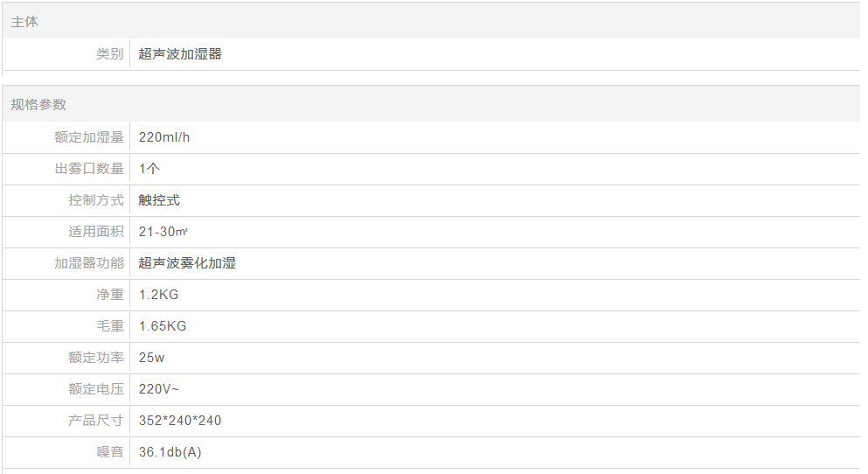
Task: Click the 规格参数 section header
Action: [38, 105]
